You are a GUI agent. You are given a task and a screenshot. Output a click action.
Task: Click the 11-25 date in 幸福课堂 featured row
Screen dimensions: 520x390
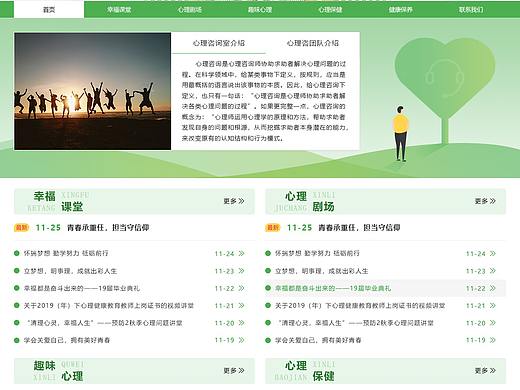(48, 228)
